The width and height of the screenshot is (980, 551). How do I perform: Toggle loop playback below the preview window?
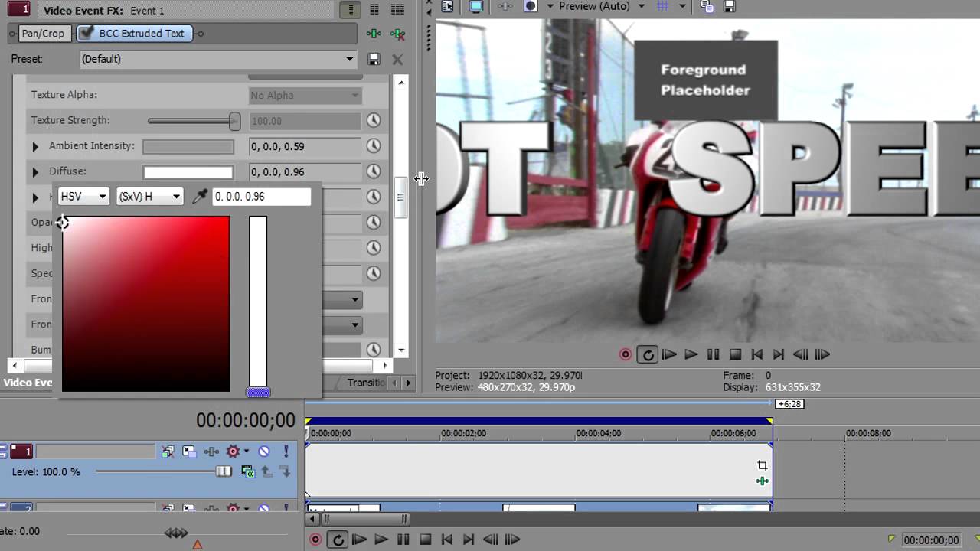648,354
